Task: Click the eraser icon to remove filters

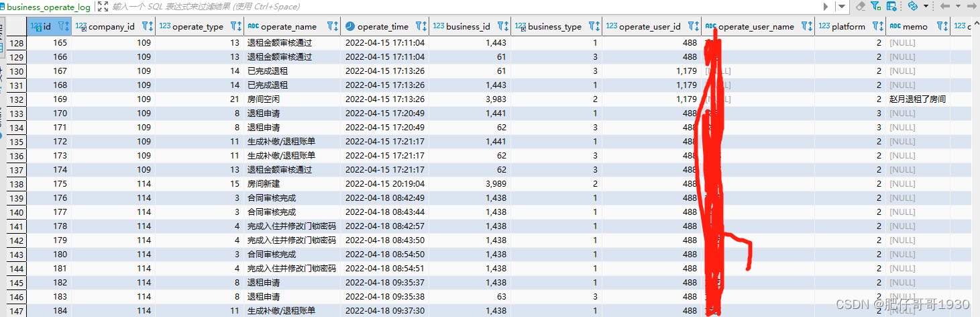Action: pyautogui.click(x=861, y=6)
